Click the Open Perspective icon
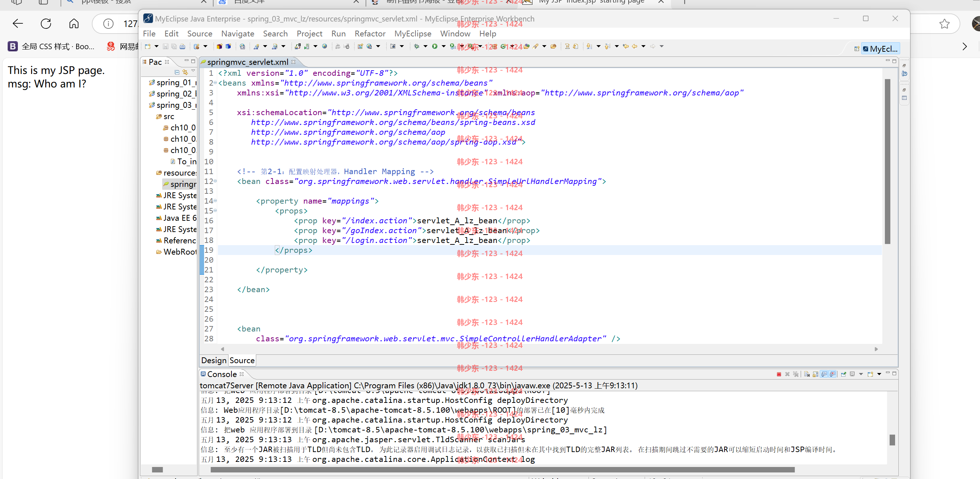The height and width of the screenshot is (479, 980). (x=857, y=49)
